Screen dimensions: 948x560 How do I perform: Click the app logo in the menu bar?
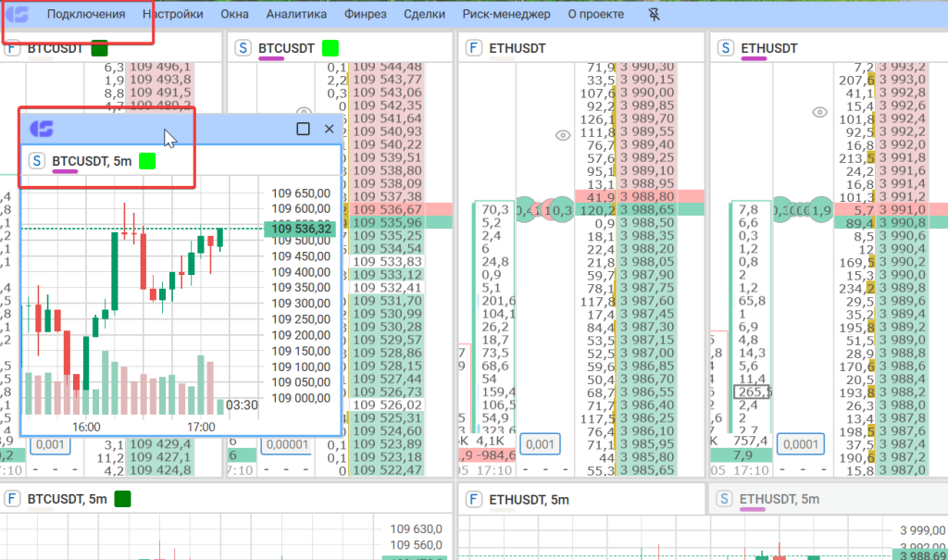click(17, 15)
